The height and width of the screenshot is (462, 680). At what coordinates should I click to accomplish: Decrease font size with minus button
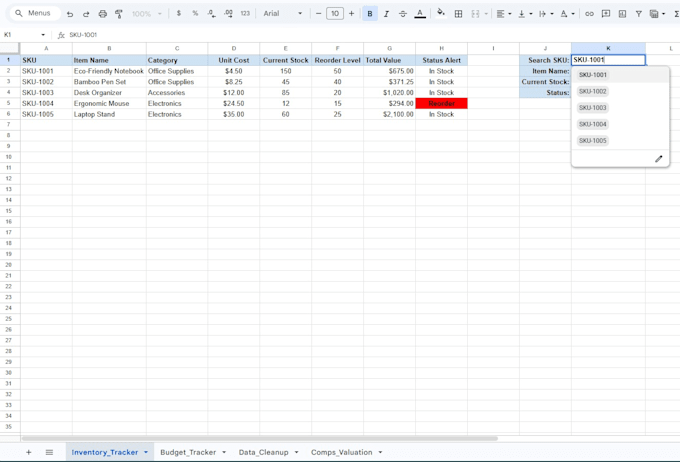[x=318, y=13]
